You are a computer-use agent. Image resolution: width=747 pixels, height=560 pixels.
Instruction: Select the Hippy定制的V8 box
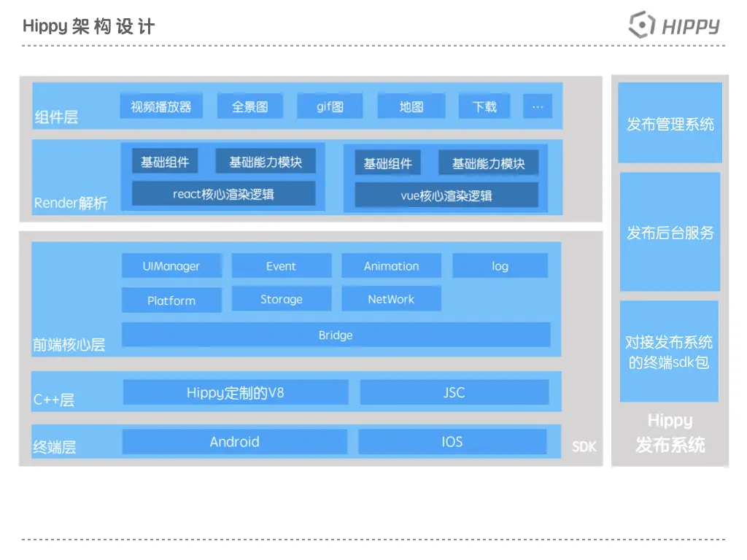click(x=236, y=392)
